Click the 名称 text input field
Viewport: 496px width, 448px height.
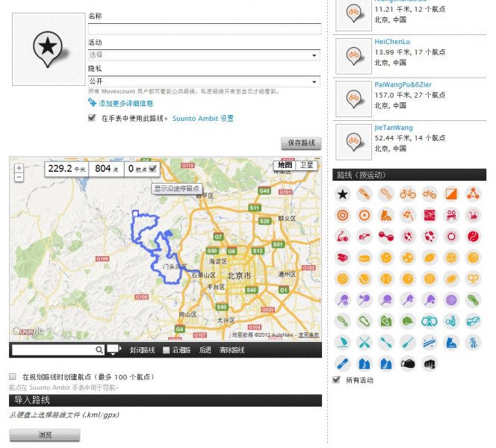[204, 29]
